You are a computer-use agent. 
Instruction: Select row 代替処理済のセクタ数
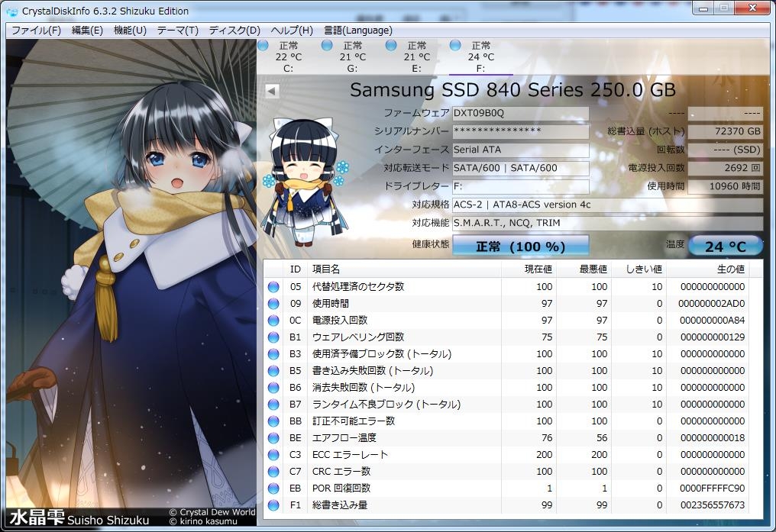(x=507, y=287)
